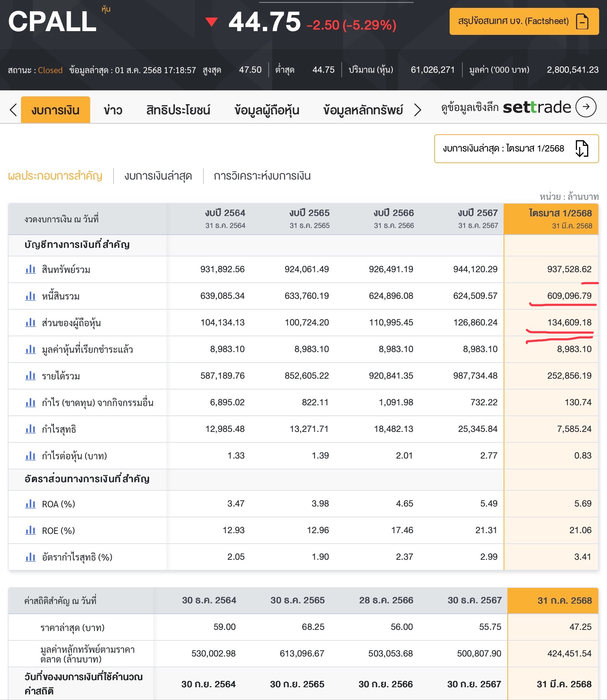Screen dimensions: 607x700
Task: Show chart icon for รายได้รวม
Action: coord(30,376)
